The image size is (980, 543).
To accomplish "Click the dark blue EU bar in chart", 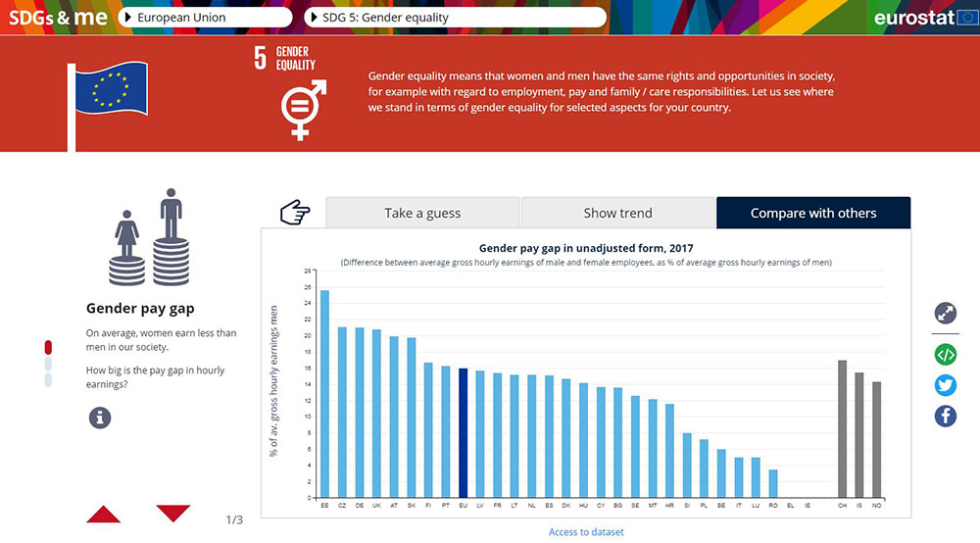I will 464,432.
